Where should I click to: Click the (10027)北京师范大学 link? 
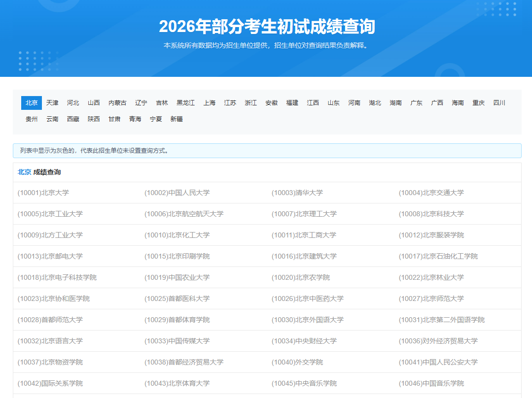(431, 298)
